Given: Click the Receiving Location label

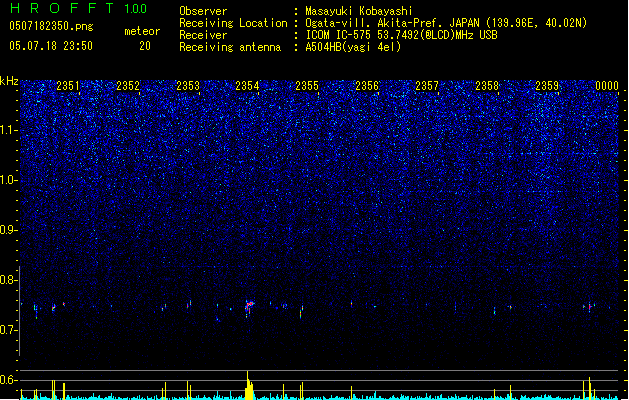Looking at the screenshot, I should coord(233,23).
